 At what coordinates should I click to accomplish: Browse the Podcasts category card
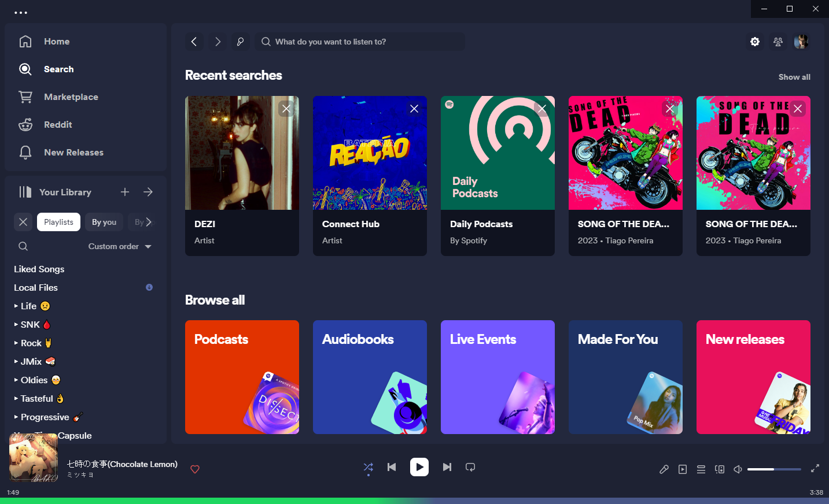point(242,377)
